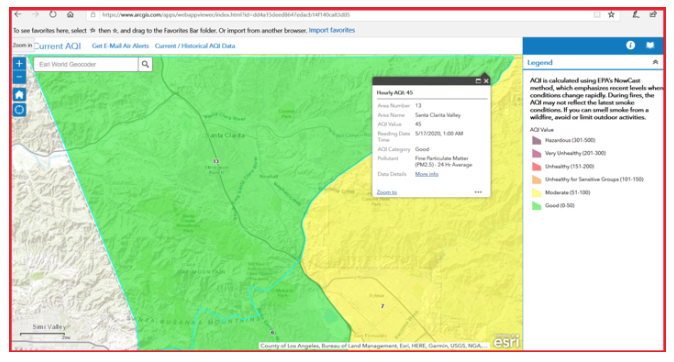Screen dimensions: 674x362
Task: Open the info widget in blue header
Action: click(x=630, y=45)
